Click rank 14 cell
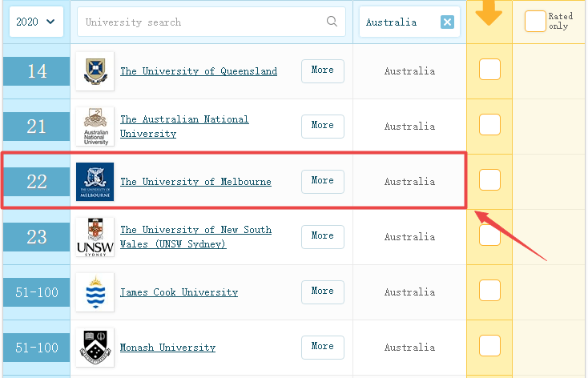 pos(36,71)
